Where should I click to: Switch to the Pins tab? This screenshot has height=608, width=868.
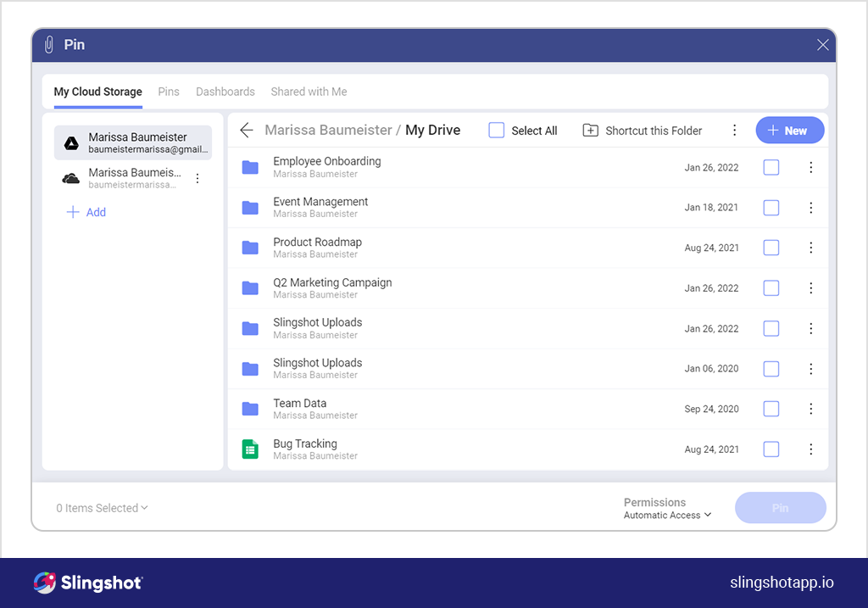pyautogui.click(x=168, y=92)
